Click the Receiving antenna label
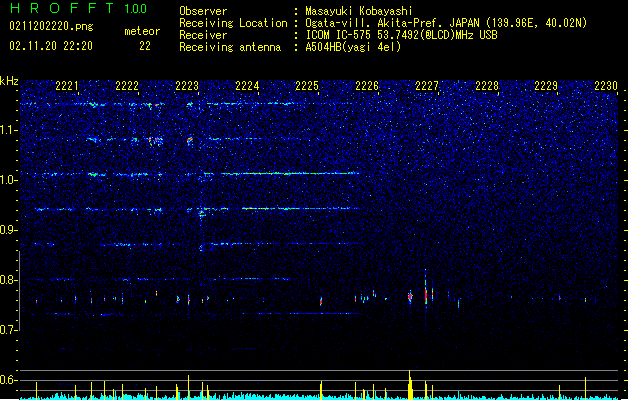The image size is (629, 400). [230, 47]
